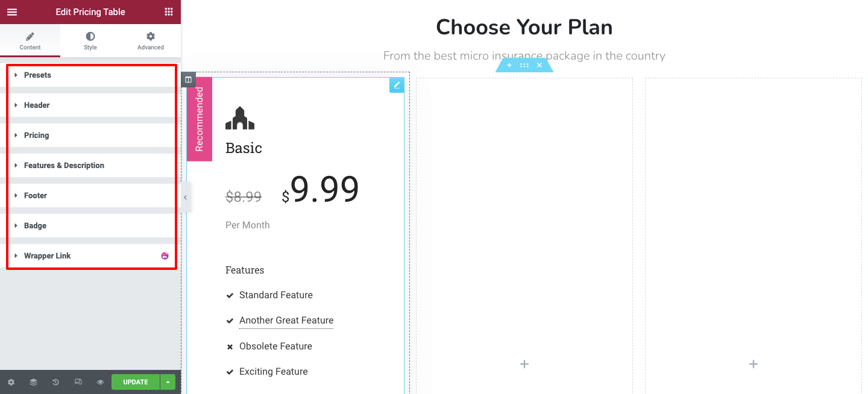
Task: Open the Navigator layers icon
Action: click(33, 382)
